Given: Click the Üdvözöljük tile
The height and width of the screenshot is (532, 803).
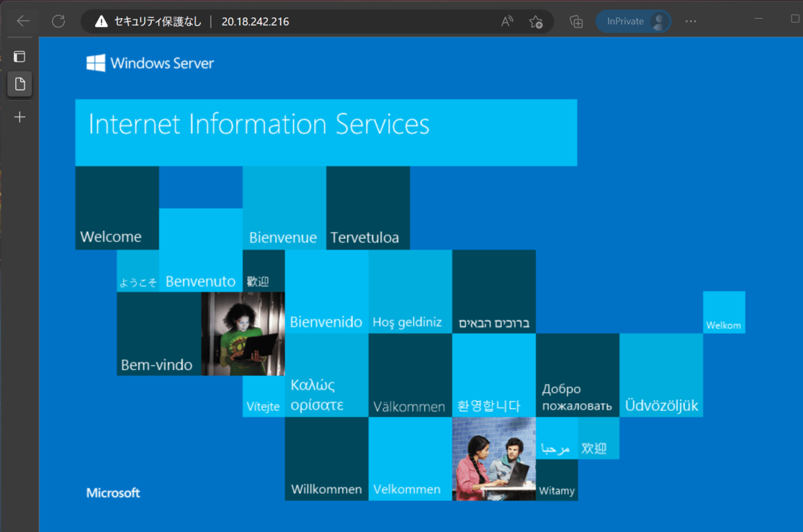Looking at the screenshot, I should [661, 375].
